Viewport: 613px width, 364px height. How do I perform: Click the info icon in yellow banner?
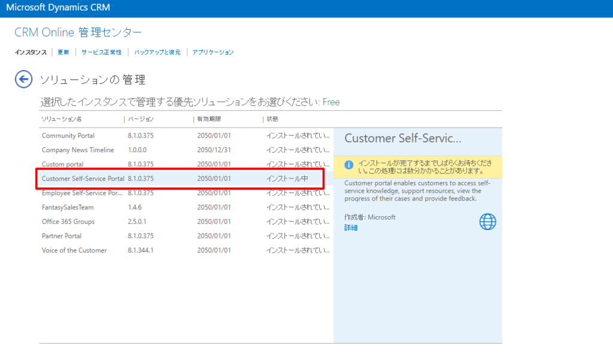pyautogui.click(x=349, y=165)
